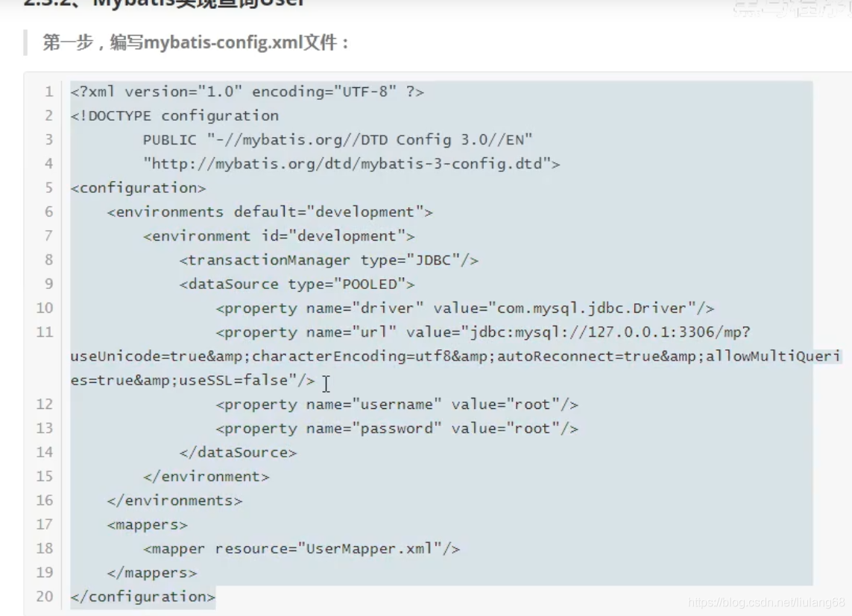Viewport: 852px width, 616px height.
Task: Click the useUnicode=true&amp;characterEncoding wrapped line
Action: pos(455,356)
